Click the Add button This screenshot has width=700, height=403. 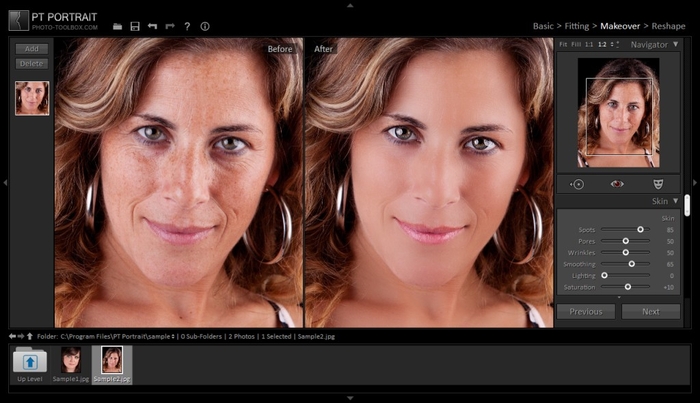point(31,49)
